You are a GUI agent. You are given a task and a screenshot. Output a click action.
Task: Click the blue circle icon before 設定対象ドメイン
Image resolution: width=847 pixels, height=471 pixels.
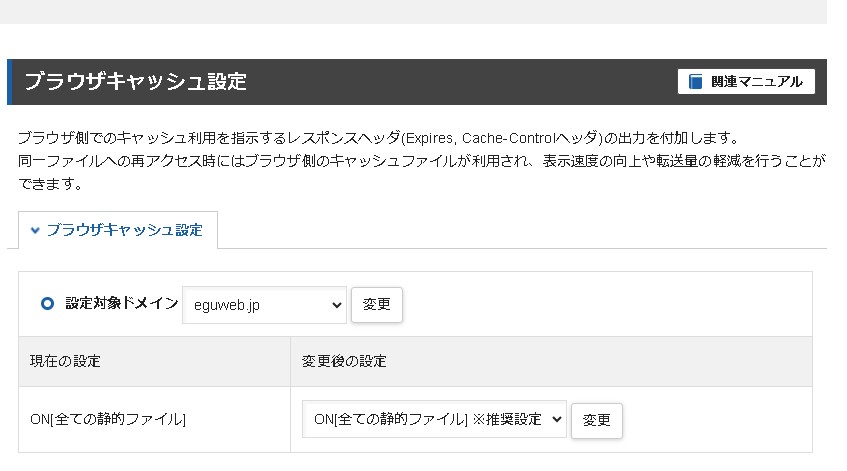(47, 304)
